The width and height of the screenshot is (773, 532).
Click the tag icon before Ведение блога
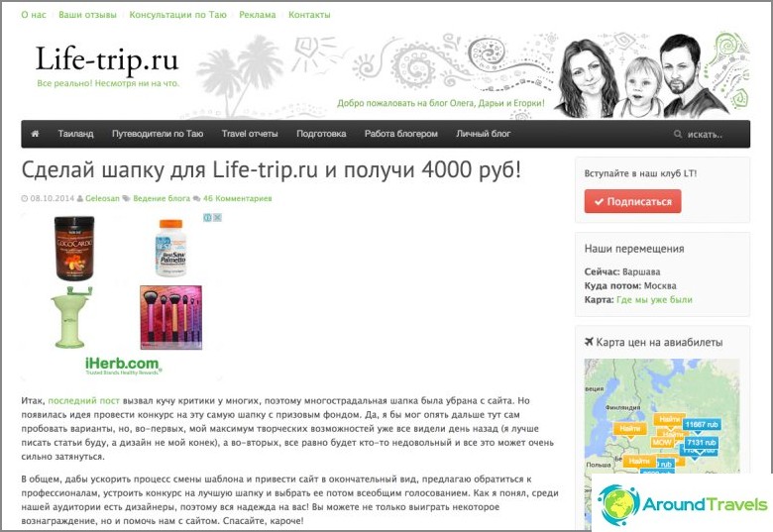coord(126,198)
